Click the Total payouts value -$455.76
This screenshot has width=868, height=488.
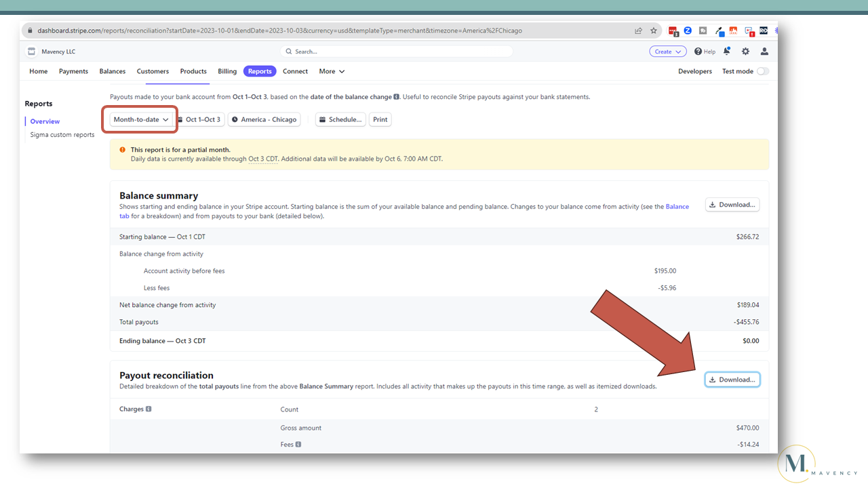click(747, 322)
